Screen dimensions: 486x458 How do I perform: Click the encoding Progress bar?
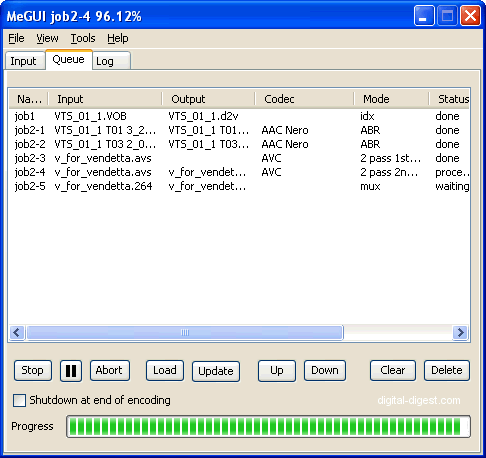268,426
